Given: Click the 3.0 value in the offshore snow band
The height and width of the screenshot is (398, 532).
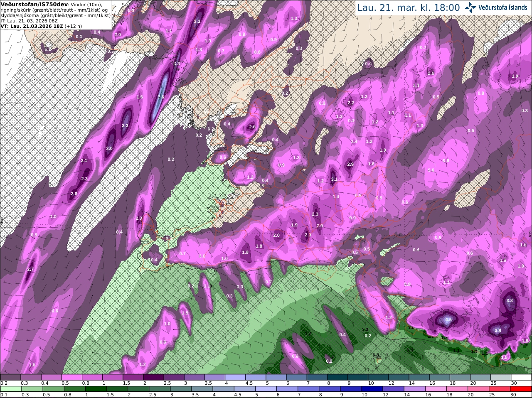Looking at the screenshot, I should tap(109, 148).
